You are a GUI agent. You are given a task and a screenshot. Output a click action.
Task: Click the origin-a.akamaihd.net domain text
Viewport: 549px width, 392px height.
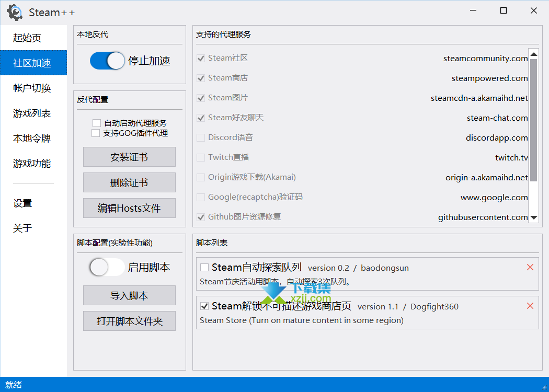pos(486,178)
